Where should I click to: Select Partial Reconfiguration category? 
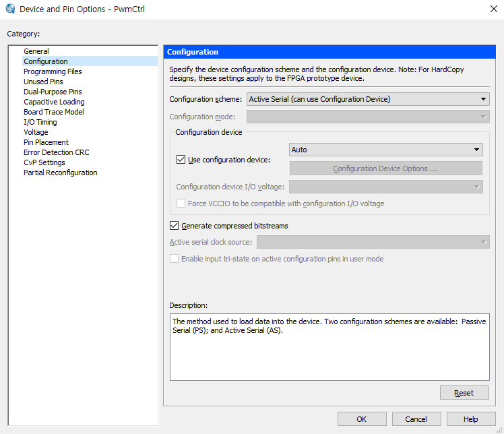point(61,173)
